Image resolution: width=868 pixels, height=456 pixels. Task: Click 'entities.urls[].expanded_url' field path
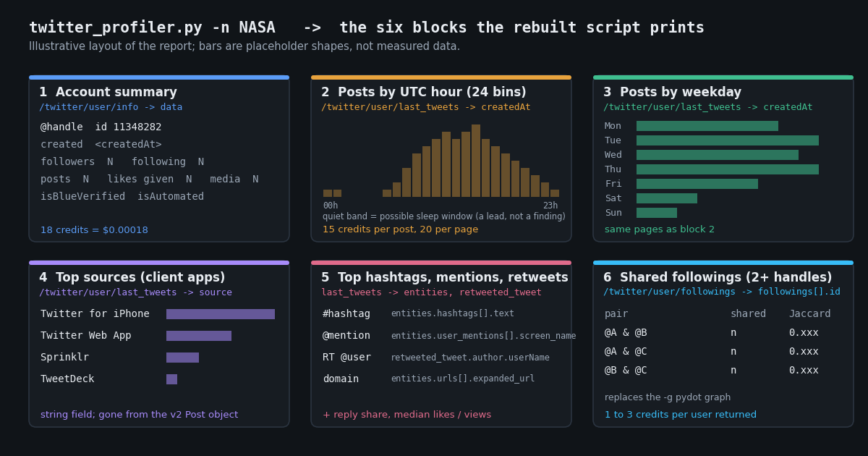click(x=463, y=379)
